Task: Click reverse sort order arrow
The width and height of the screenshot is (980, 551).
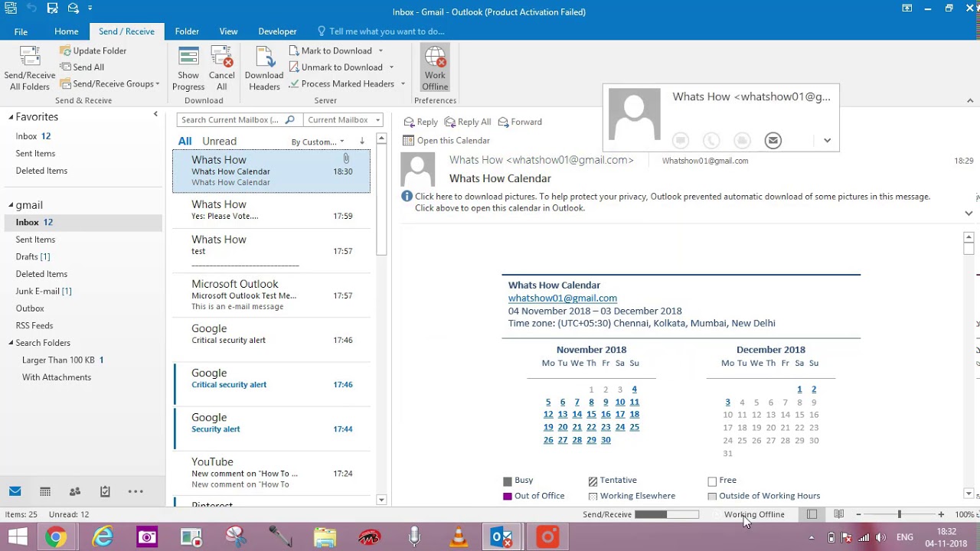Action: [362, 142]
